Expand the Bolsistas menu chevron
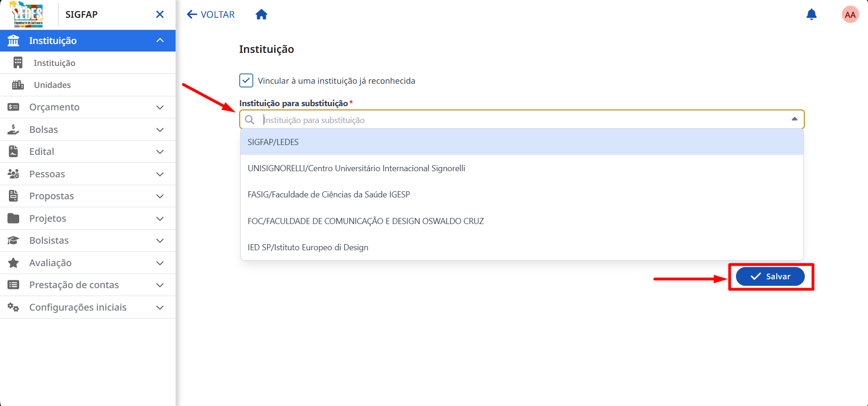The width and height of the screenshot is (868, 406). (160, 241)
